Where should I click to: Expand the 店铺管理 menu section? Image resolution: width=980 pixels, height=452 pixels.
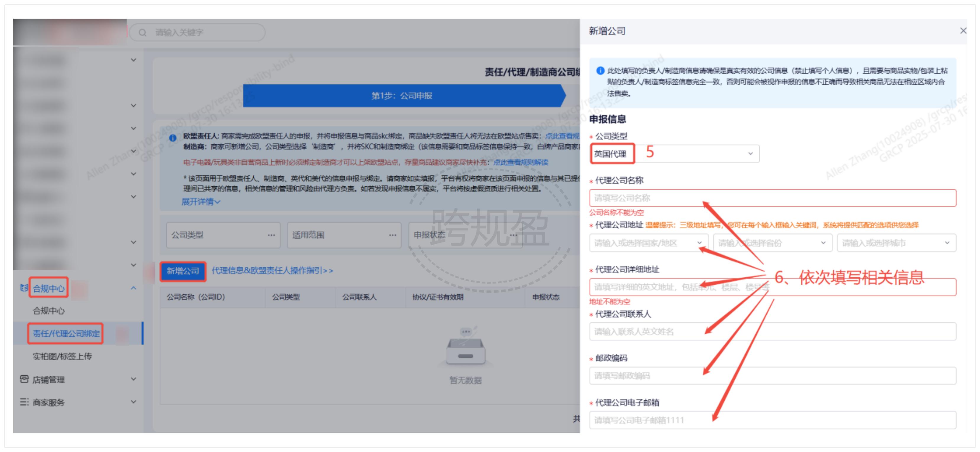[134, 379]
